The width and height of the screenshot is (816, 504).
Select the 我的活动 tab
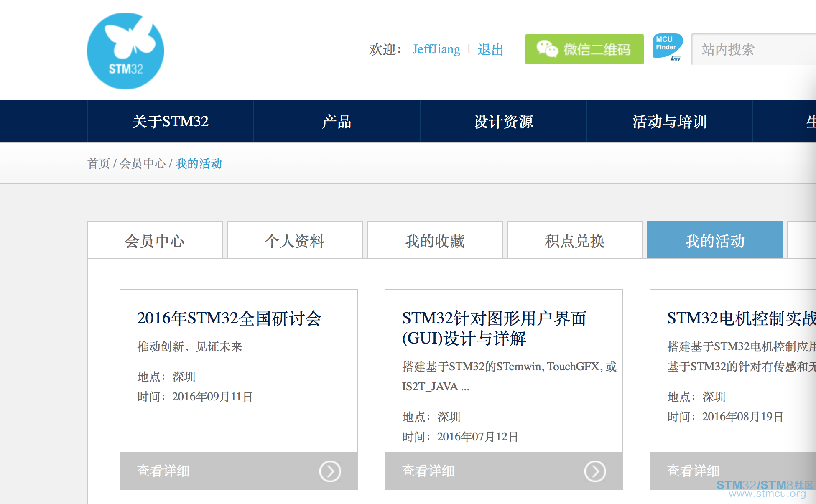715,240
